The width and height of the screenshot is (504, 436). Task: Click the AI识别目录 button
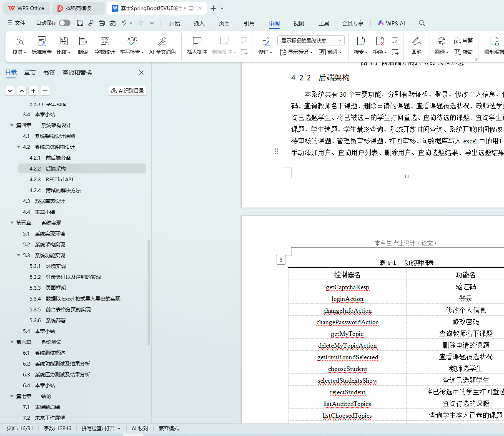(127, 90)
